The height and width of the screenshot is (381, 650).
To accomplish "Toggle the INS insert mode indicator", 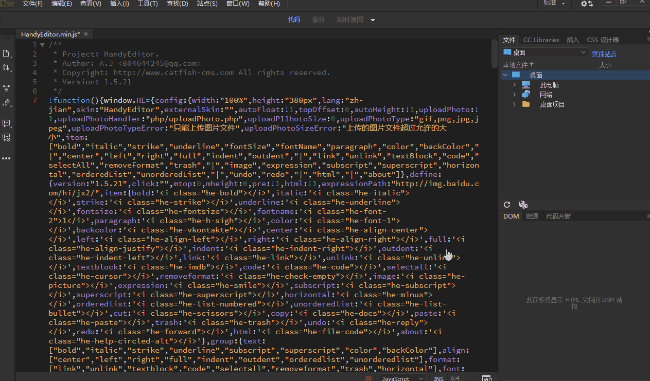I will (x=439, y=378).
